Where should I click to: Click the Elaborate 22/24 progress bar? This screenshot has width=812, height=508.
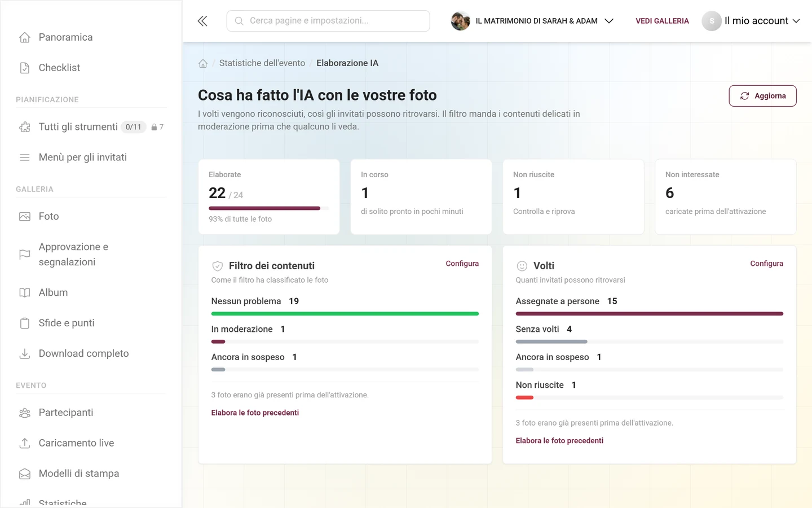[268, 208]
